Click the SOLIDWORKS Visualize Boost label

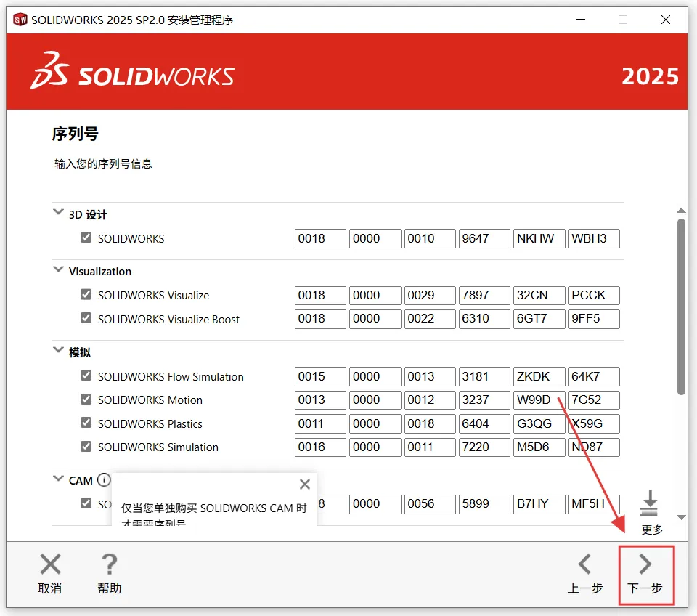pos(168,320)
